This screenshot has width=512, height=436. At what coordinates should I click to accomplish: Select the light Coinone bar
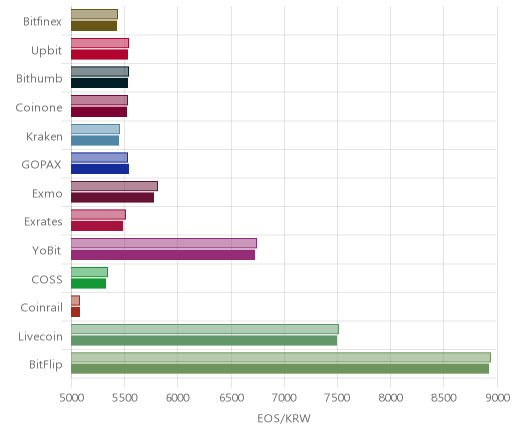99,100
